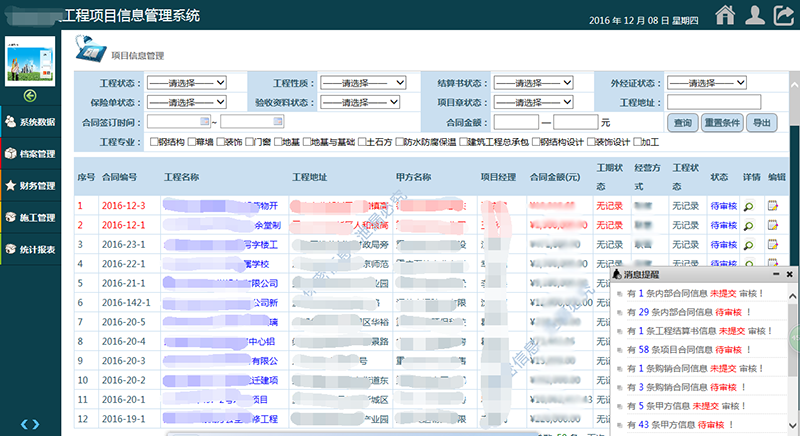The height and width of the screenshot is (436, 800).
Task: Select contract number 2016-142-1 cell
Action: (126, 302)
